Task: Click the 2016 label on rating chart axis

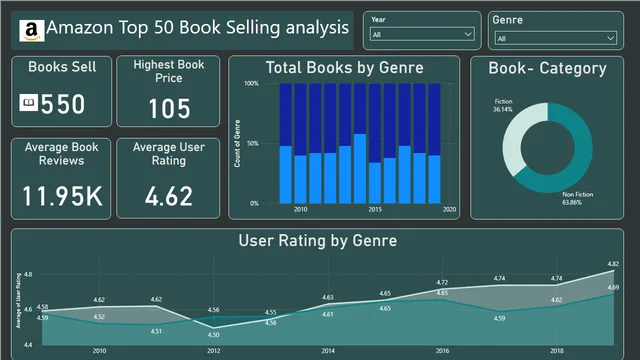Action: [x=442, y=351]
